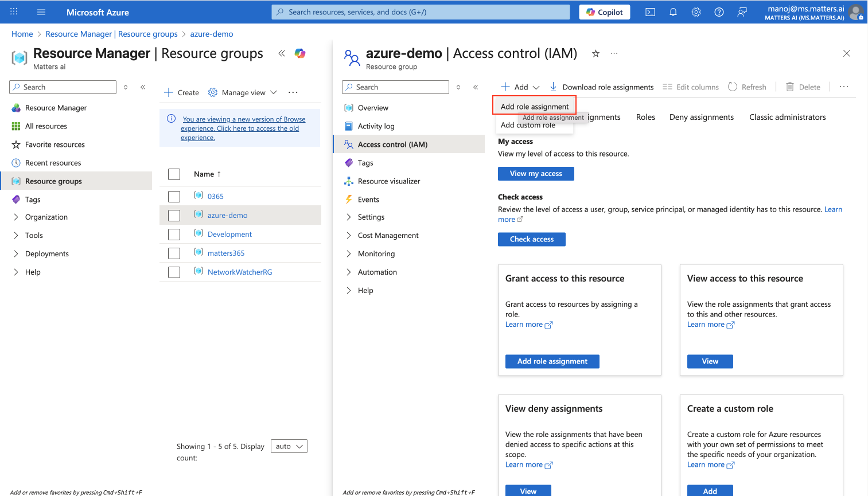Open the Display count auto dropdown
The image size is (868, 496).
pos(289,446)
